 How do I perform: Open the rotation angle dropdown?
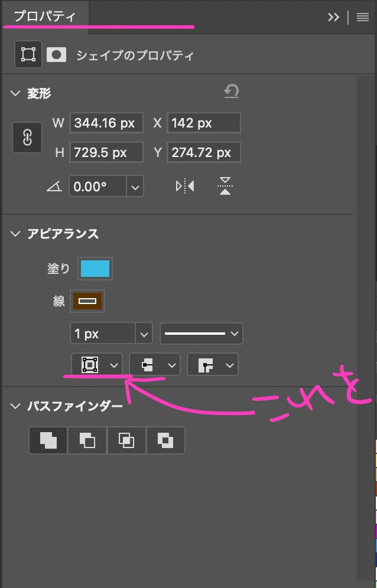click(135, 186)
